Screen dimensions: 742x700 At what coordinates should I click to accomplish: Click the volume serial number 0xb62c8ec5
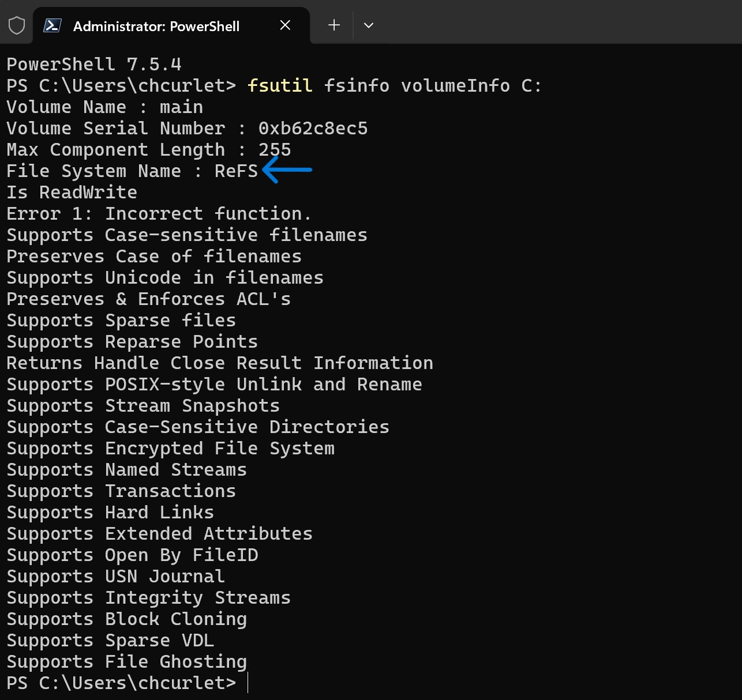tap(313, 129)
